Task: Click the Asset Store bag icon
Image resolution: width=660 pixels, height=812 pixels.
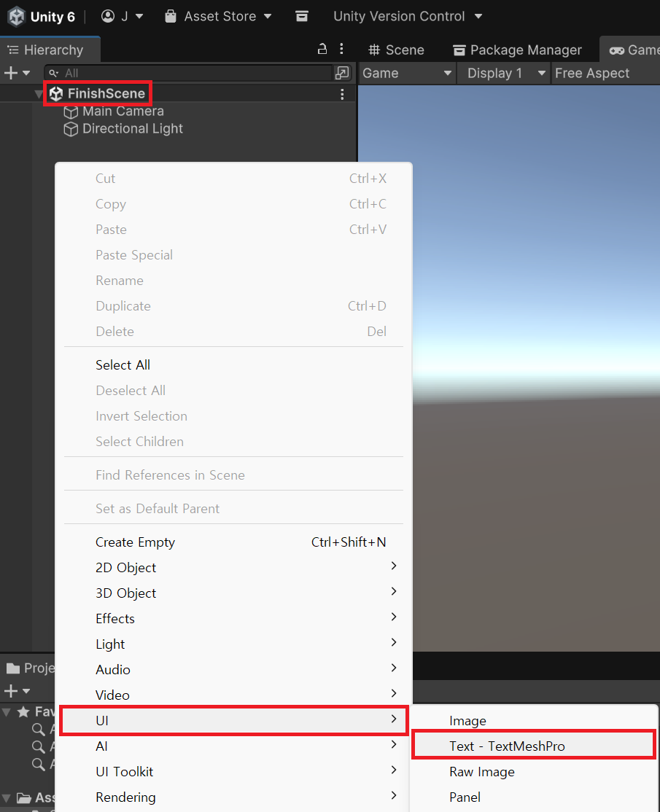Action: click(x=171, y=17)
